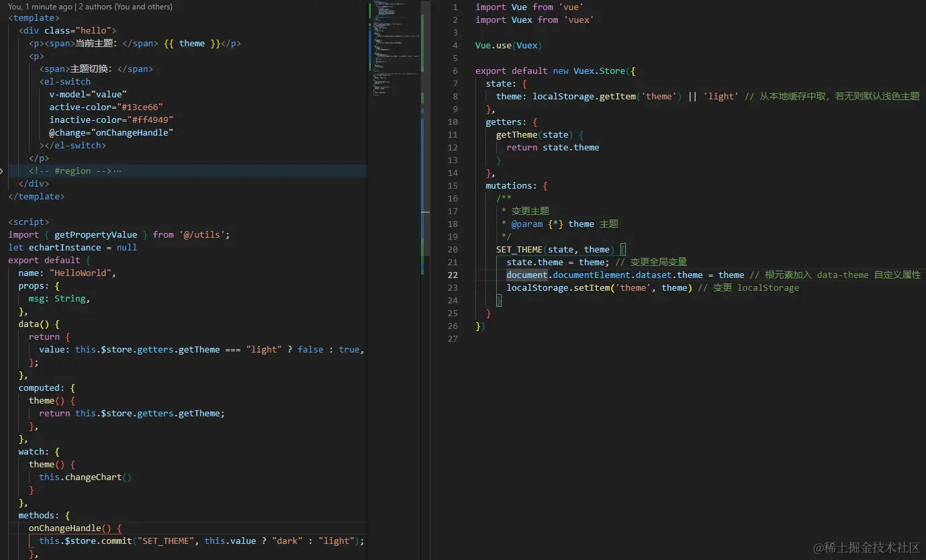
Task: Select the @change="onChangeHandle" attribute
Action: [111, 133]
